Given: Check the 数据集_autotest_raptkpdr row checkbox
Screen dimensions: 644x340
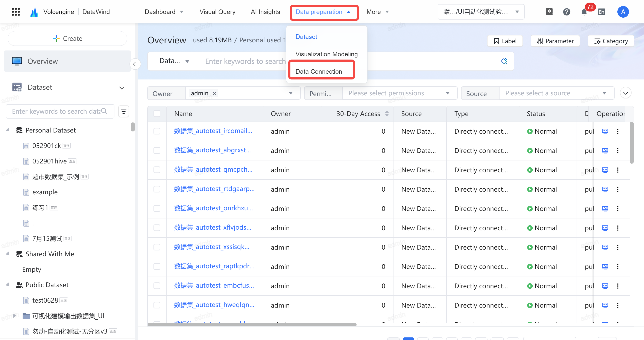Looking at the screenshot, I should coord(157,267).
